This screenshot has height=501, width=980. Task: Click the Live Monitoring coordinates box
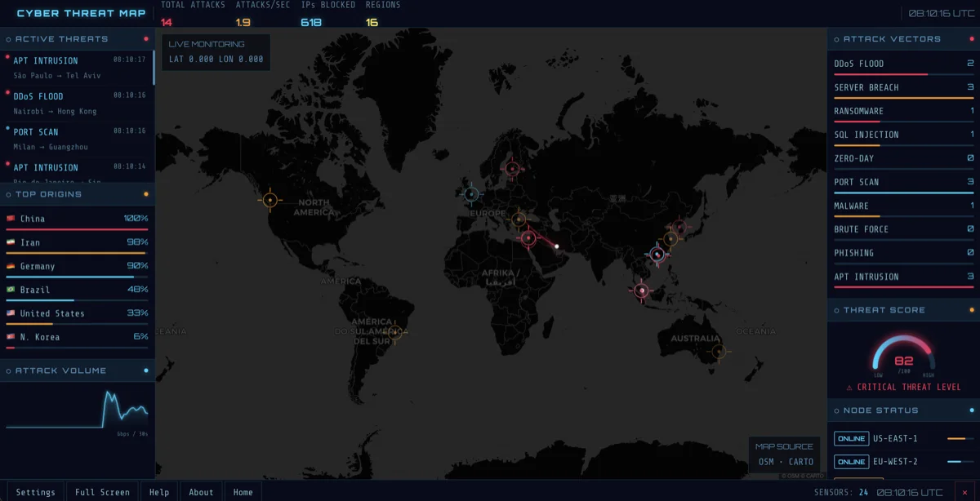tap(216, 51)
